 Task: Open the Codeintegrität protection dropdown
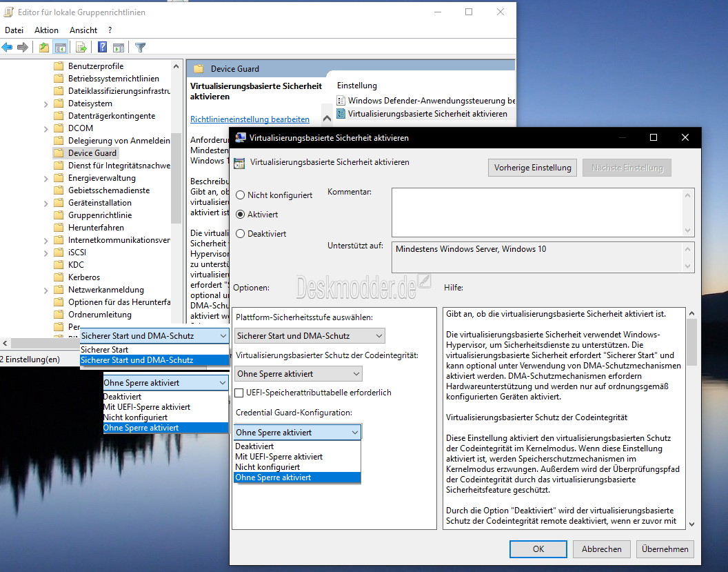point(299,373)
